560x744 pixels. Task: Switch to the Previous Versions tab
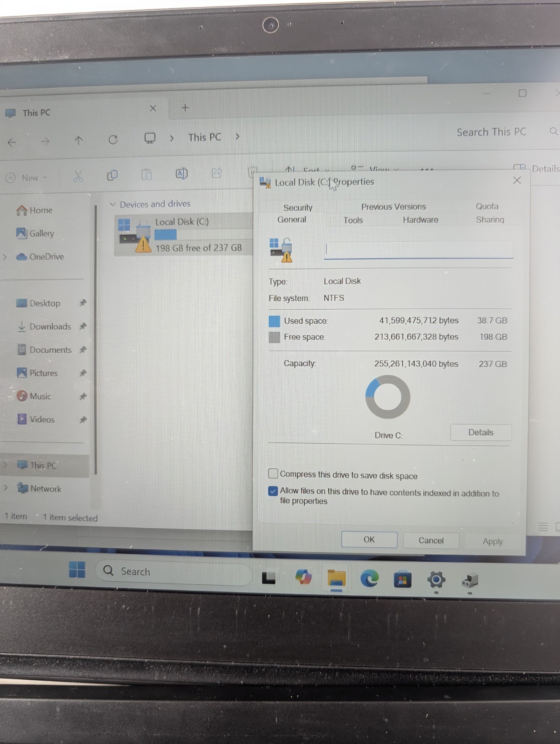tap(393, 207)
